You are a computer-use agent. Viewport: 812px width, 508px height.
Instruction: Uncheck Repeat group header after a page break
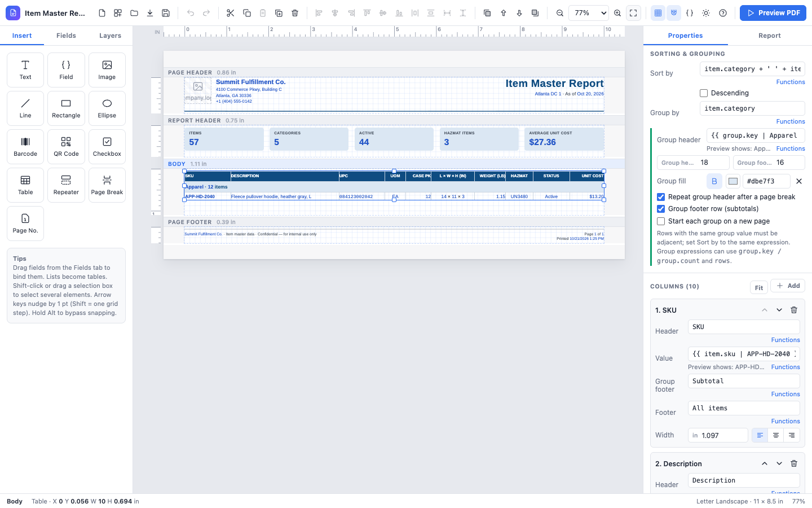pos(661,197)
